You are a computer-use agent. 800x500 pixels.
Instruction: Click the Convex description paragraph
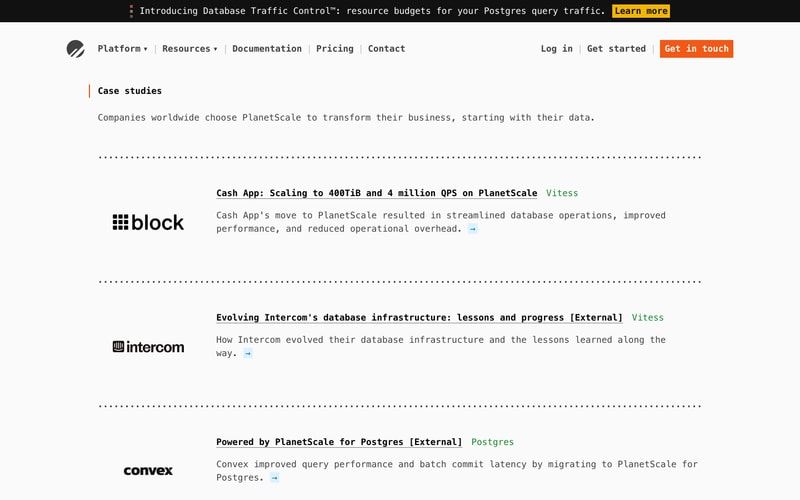click(x=457, y=471)
